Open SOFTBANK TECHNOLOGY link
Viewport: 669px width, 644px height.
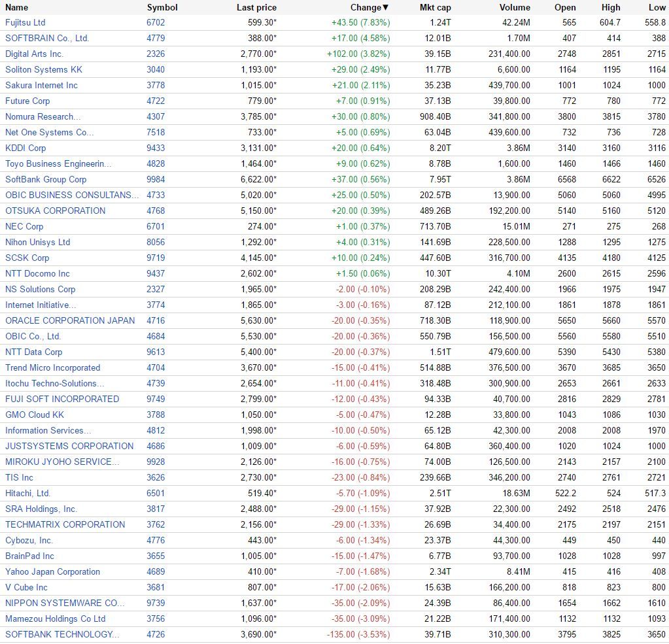(62, 635)
